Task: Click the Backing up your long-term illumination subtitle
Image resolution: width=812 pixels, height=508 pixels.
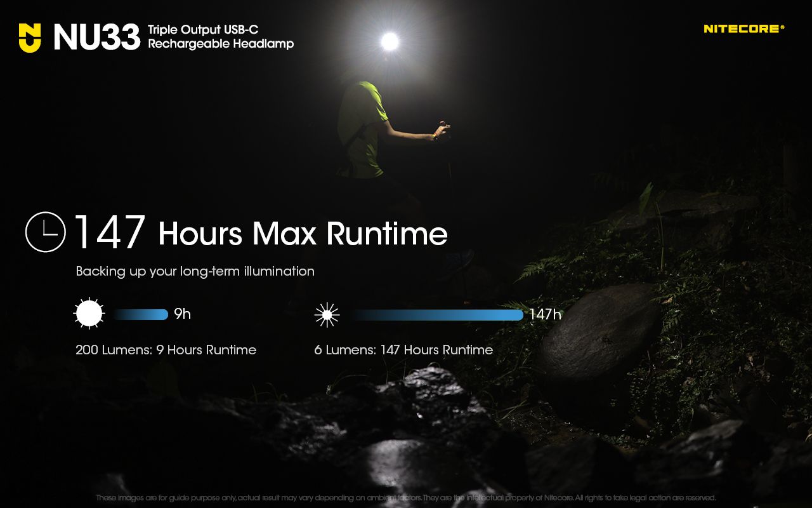Action: tap(195, 271)
